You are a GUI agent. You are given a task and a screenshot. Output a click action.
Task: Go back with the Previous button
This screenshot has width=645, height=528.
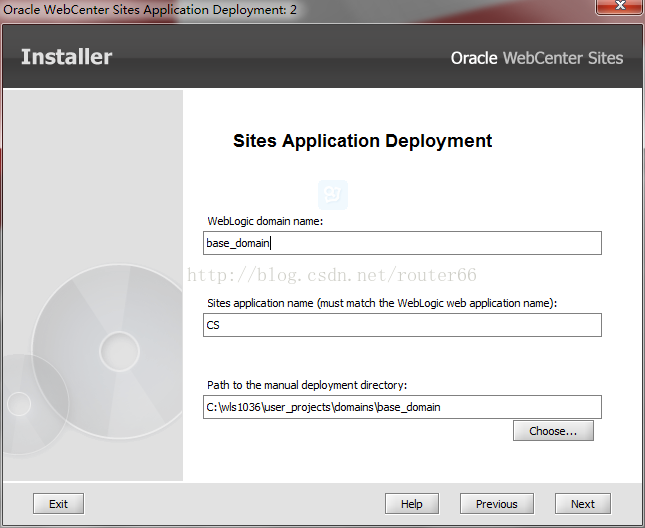click(497, 504)
